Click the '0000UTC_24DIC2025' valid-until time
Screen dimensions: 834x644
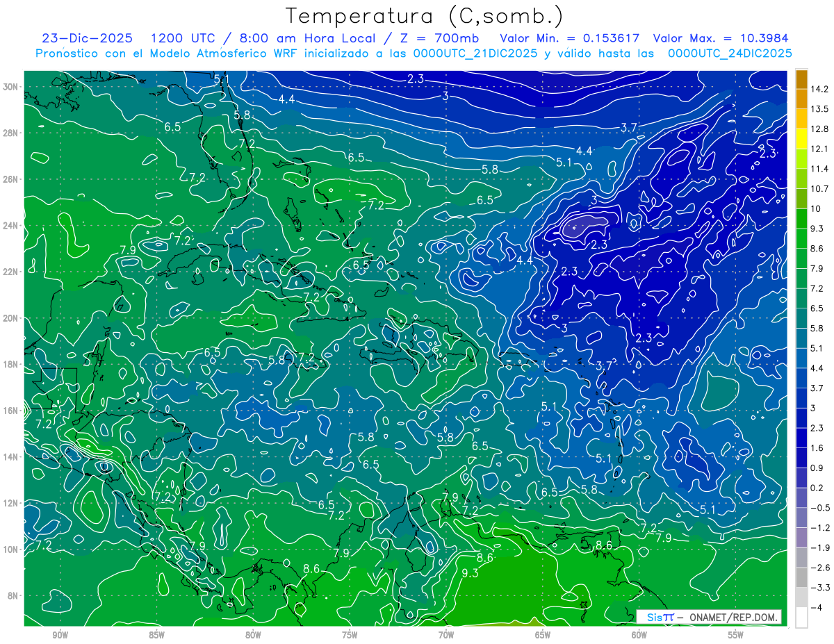click(730, 53)
